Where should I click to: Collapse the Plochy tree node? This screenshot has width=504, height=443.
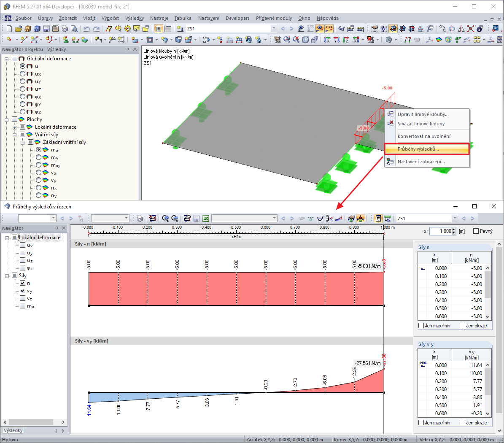click(x=6, y=120)
